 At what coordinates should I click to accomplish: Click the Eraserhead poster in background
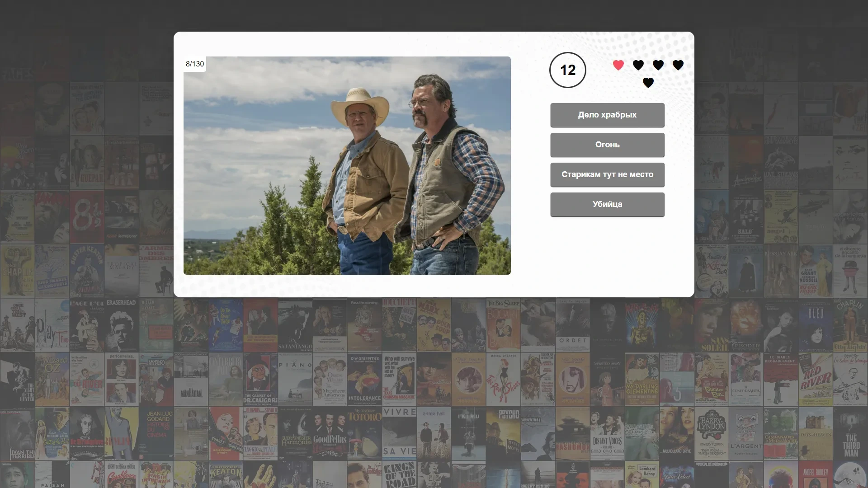pyautogui.click(x=122, y=325)
